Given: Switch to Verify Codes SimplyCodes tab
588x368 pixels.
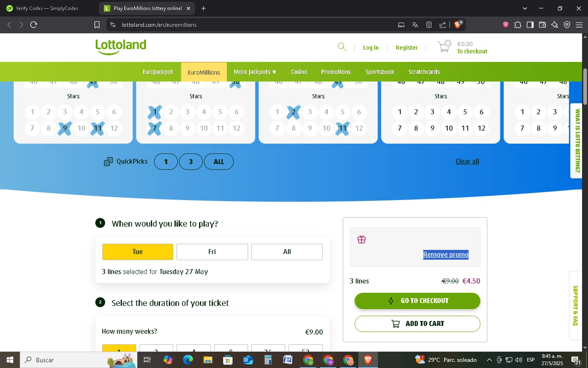Looking at the screenshot, I should point(47,8).
